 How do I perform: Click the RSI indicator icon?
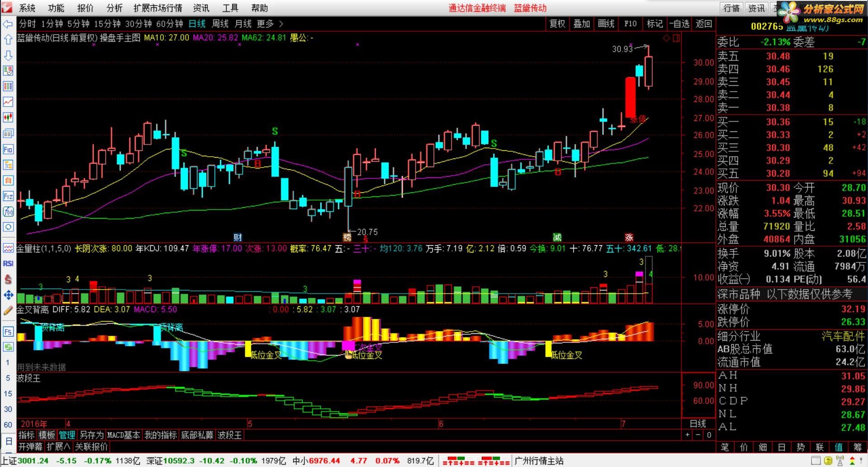pyautogui.click(x=8, y=264)
